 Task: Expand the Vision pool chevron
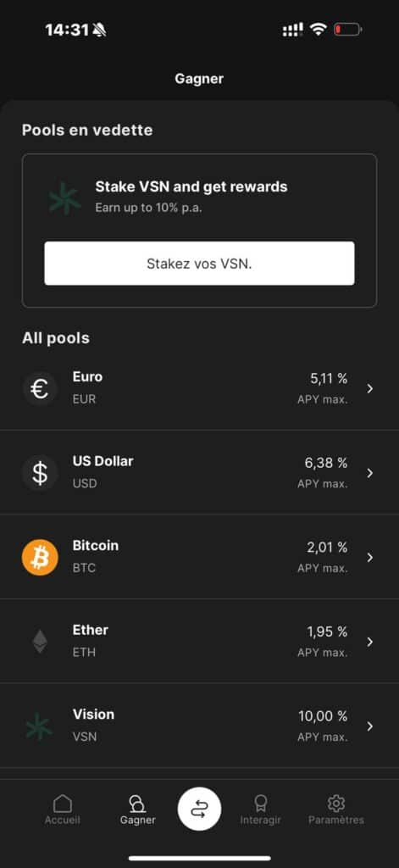click(x=370, y=726)
